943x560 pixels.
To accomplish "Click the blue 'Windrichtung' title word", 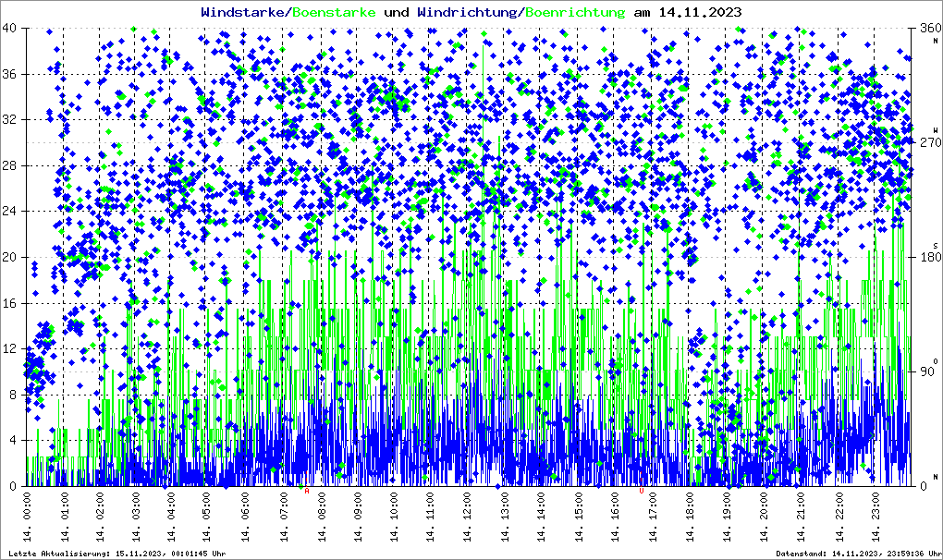I will point(467,12).
